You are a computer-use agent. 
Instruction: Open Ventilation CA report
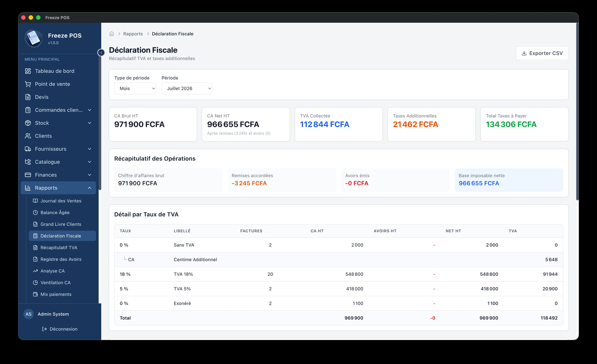[x=62, y=282]
